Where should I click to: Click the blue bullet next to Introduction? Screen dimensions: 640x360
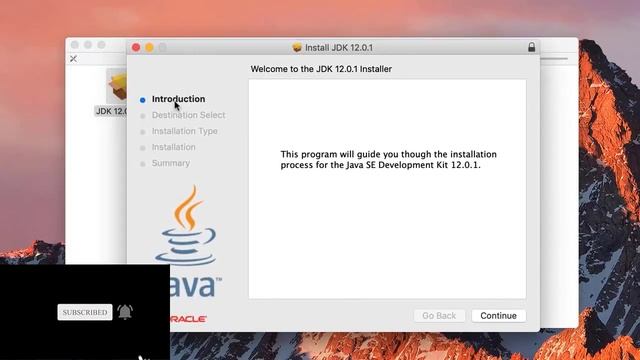pos(142,100)
